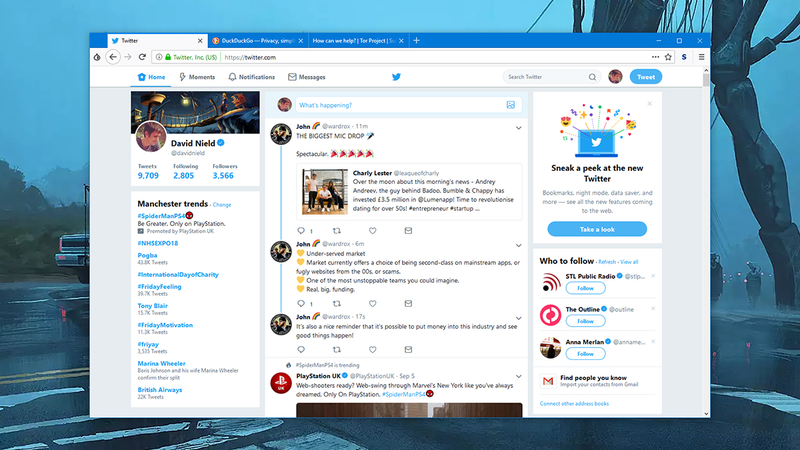Screen dimensions: 800x450
Task: Reply to the Under-served market tweet
Action: click(x=301, y=304)
